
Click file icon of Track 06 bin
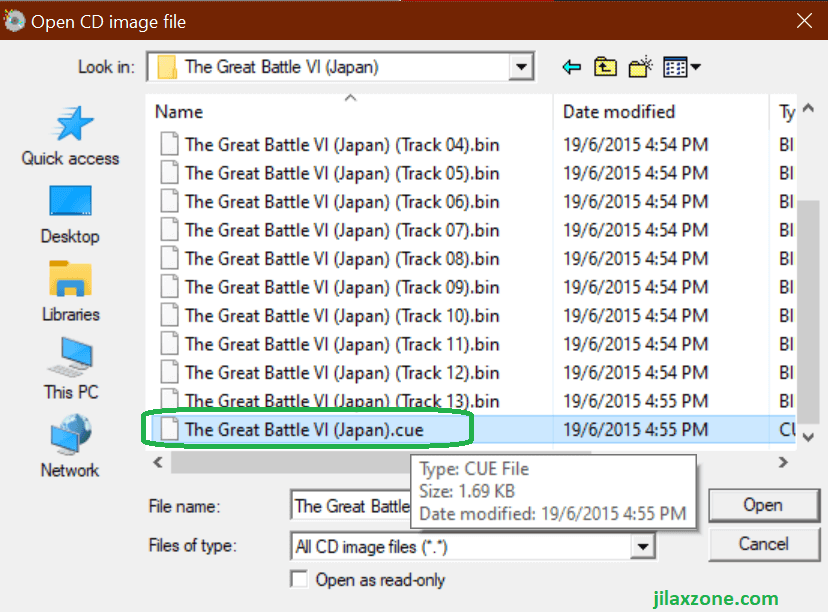[x=169, y=201]
